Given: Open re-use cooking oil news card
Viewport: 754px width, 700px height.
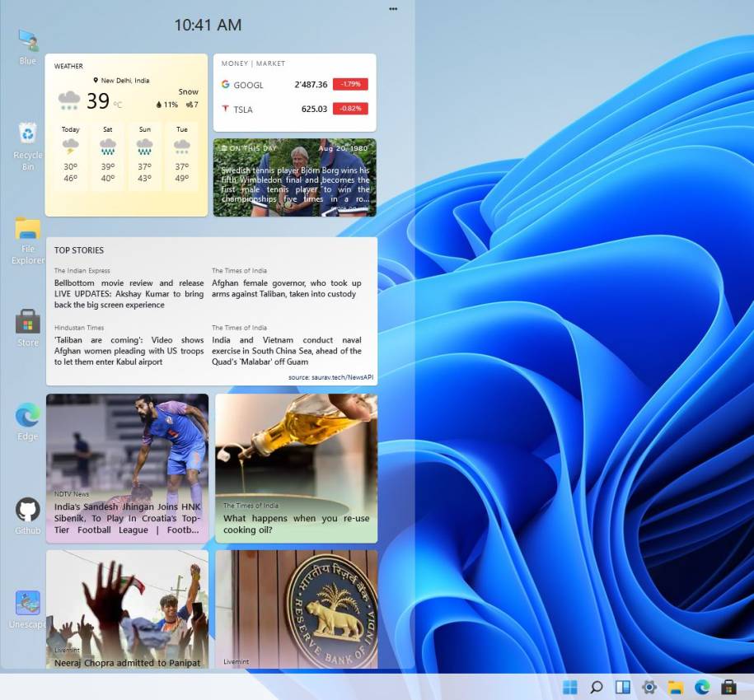Looking at the screenshot, I should pyautogui.click(x=296, y=469).
